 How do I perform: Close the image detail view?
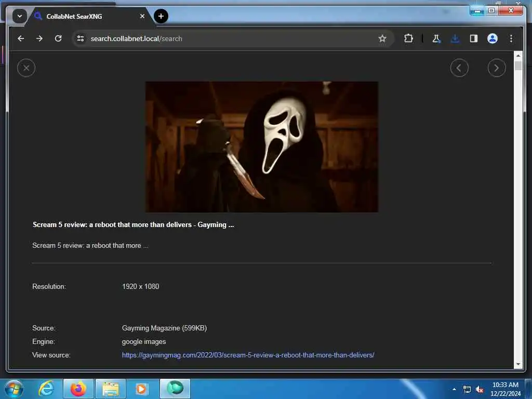[x=26, y=68]
